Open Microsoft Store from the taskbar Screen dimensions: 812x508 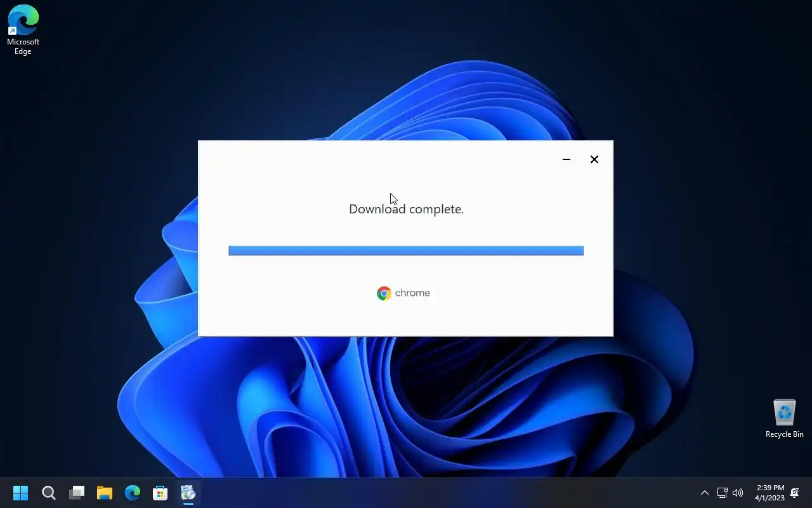[160, 493]
